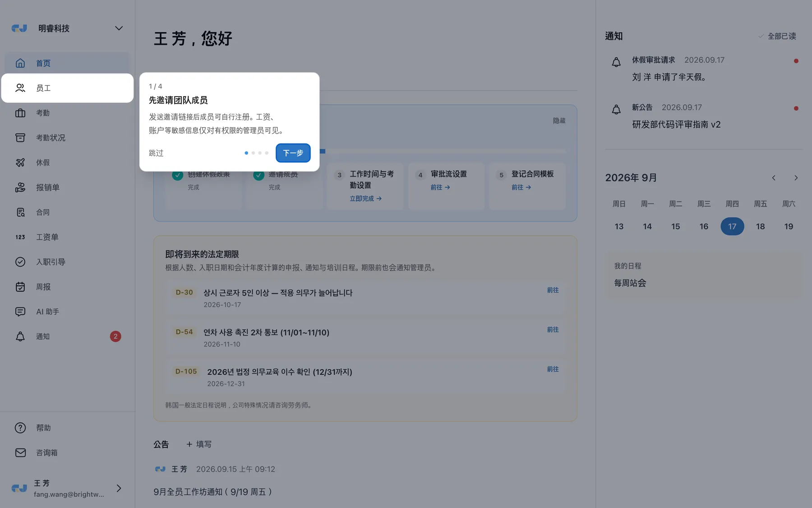Viewport: 812px width, 508px height.
Task: Open the 帮助 help icon
Action: click(20, 428)
